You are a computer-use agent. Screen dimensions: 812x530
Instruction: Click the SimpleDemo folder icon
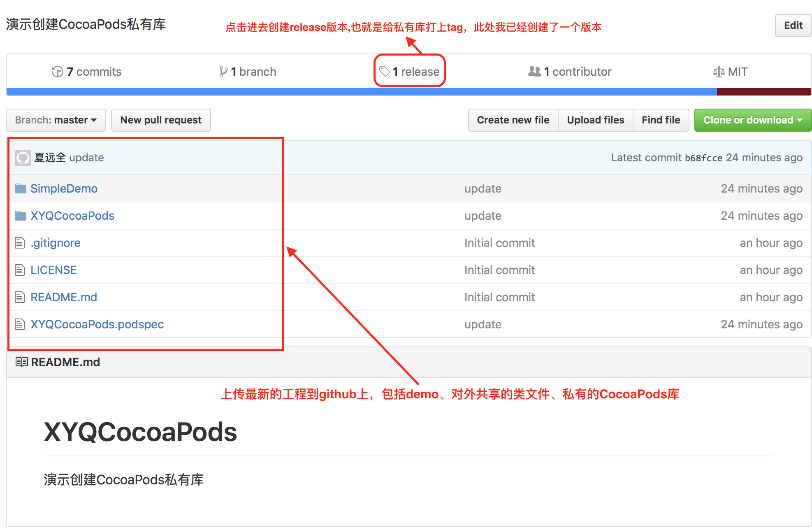click(x=21, y=188)
